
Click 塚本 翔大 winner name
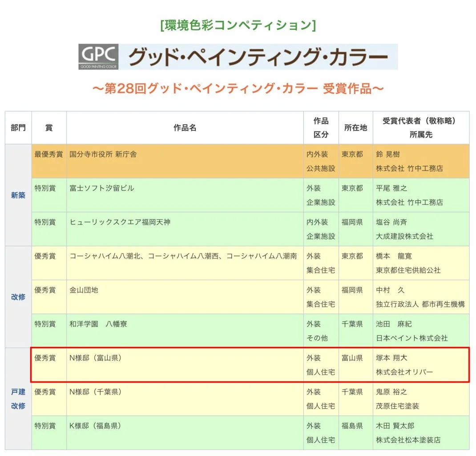pyautogui.click(x=391, y=358)
